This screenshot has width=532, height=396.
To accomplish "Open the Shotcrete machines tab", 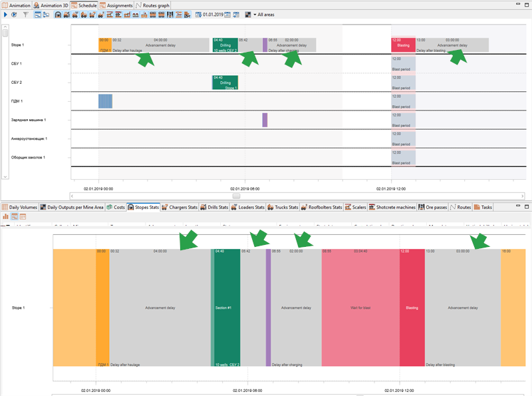I will [392, 207].
